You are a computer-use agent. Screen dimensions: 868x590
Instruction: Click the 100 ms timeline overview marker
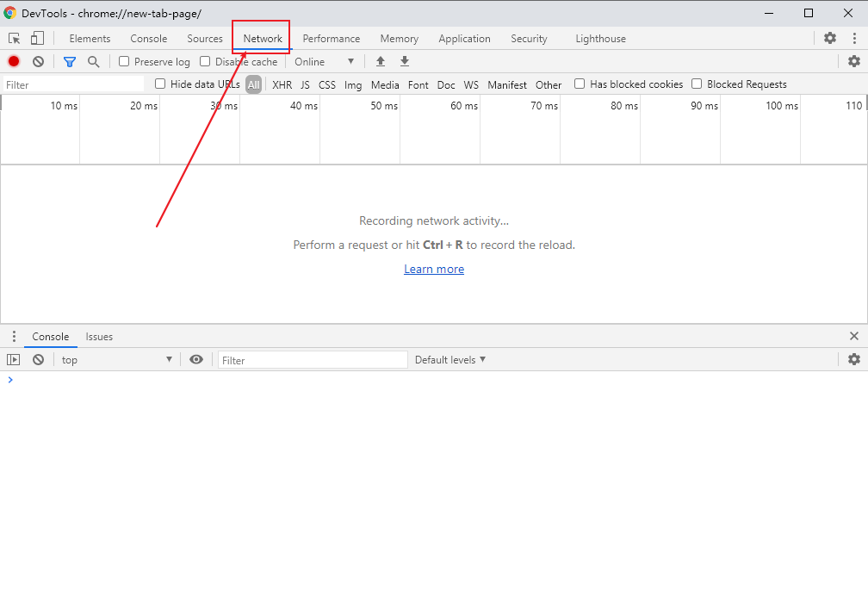pos(782,105)
